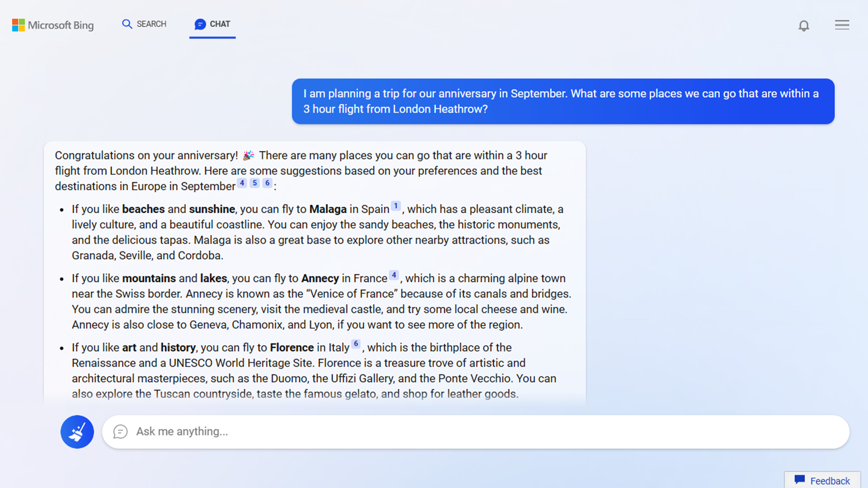The image size is (868, 488).
Task: Click the Bing chat sweep/magic icon
Action: coord(77,432)
